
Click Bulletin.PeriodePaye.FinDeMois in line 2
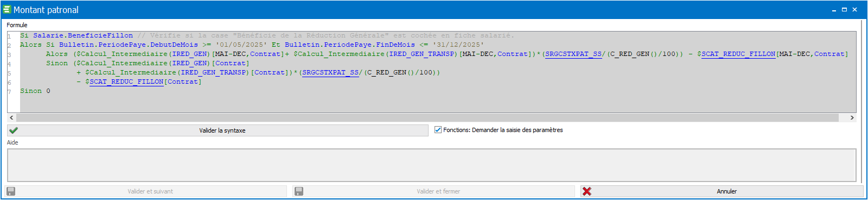tap(350, 45)
